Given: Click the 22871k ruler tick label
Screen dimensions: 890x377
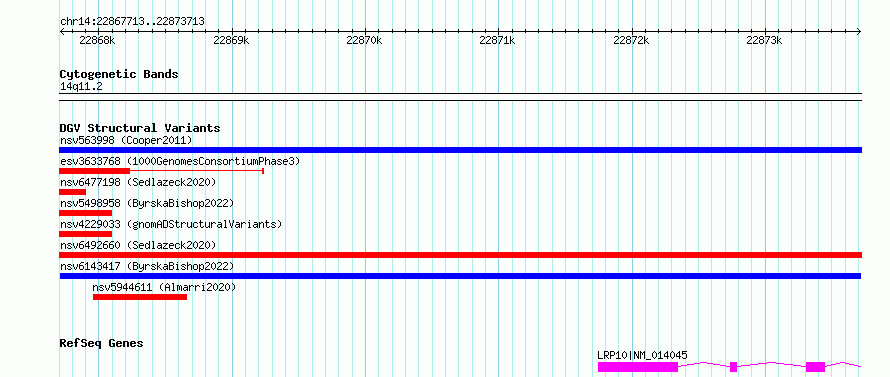Looking at the screenshot, I should point(497,40).
